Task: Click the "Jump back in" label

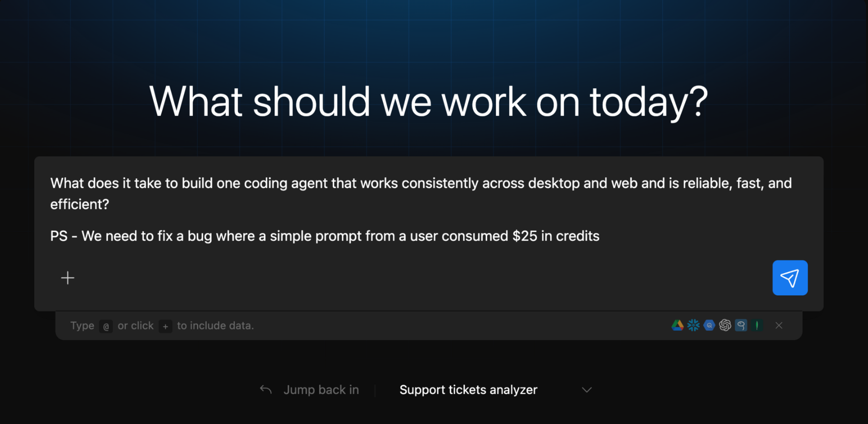Action: click(321, 389)
